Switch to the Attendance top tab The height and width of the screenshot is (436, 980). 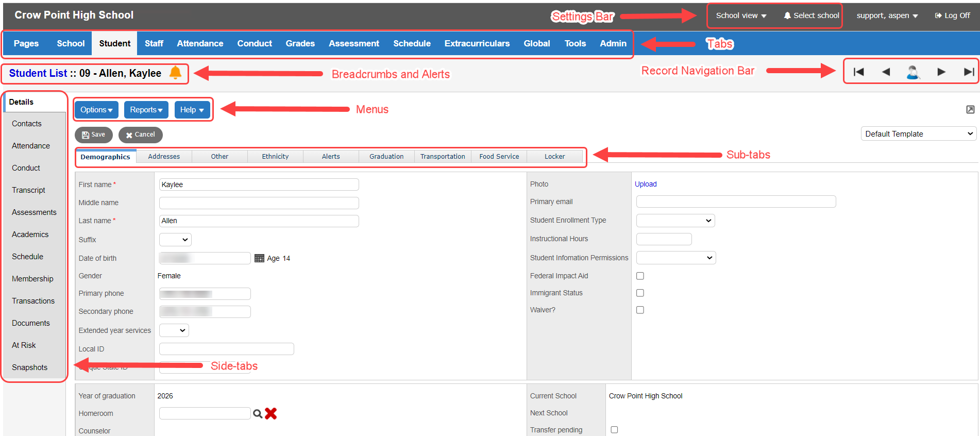pos(200,44)
